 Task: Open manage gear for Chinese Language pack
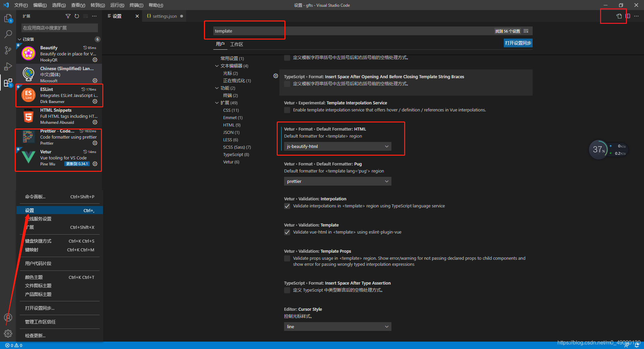pos(95,81)
